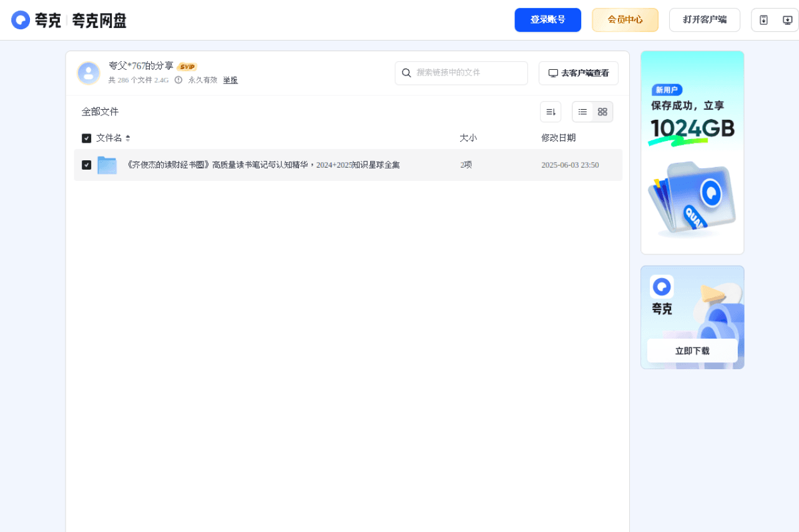The width and height of the screenshot is (799, 532).
Task: Switch to 全部文件 tab
Action: [100, 112]
